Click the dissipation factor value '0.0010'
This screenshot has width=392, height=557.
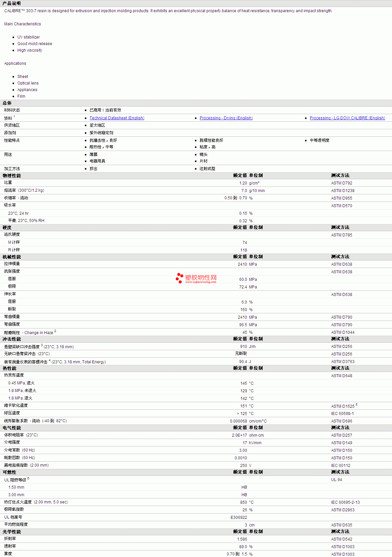coord(241,458)
